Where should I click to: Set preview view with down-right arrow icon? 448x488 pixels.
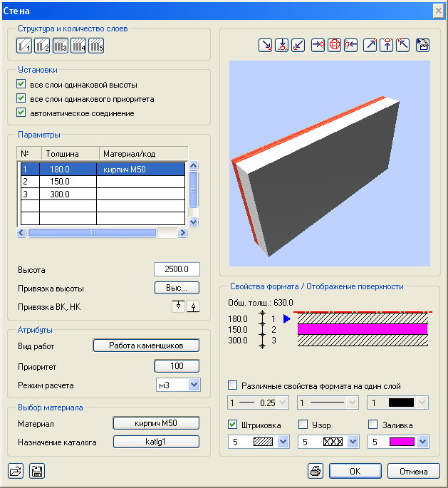tap(266, 45)
